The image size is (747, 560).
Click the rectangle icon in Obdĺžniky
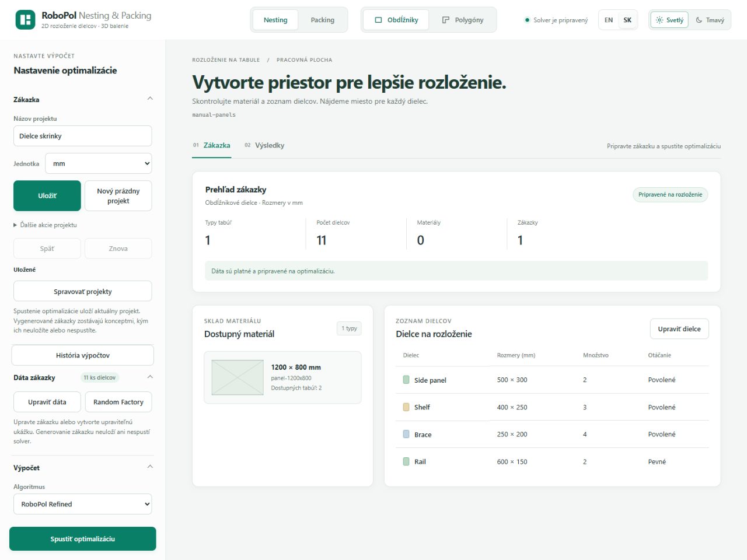coord(378,20)
